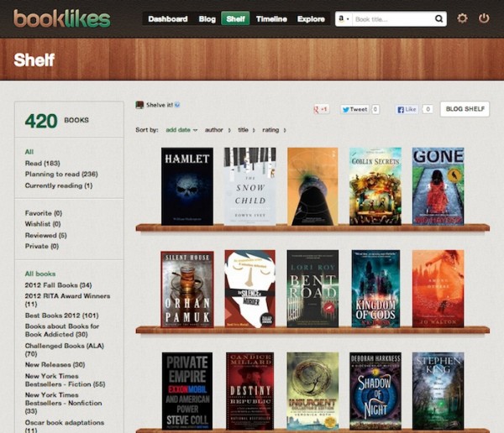504x433 pixels.
Task: Select the Shelf tab
Action: (x=235, y=18)
